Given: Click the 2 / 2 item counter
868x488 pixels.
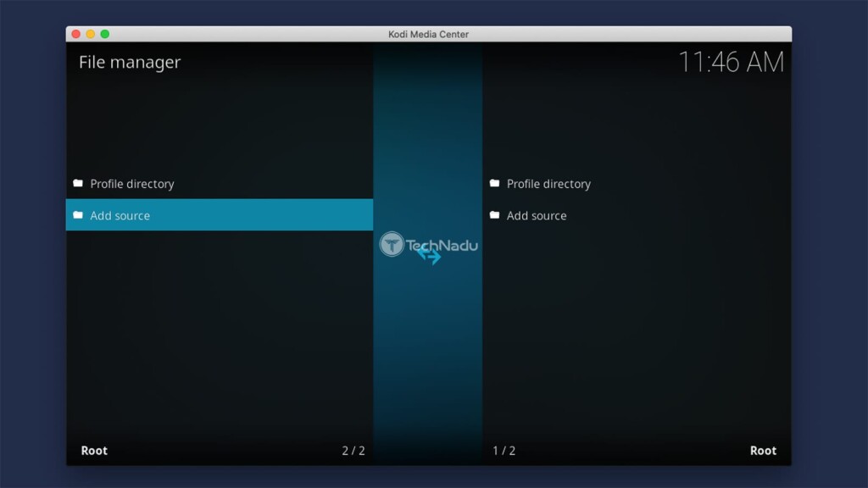Looking at the screenshot, I should pyautogui.click(x=353, y=451).
